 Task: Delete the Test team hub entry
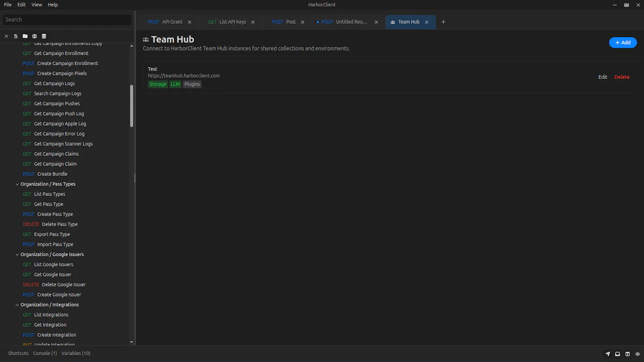622,77
